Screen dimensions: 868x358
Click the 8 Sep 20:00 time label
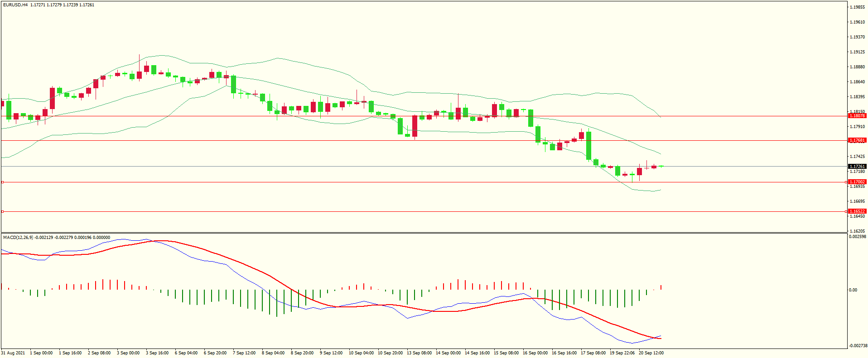click(302, 353)
